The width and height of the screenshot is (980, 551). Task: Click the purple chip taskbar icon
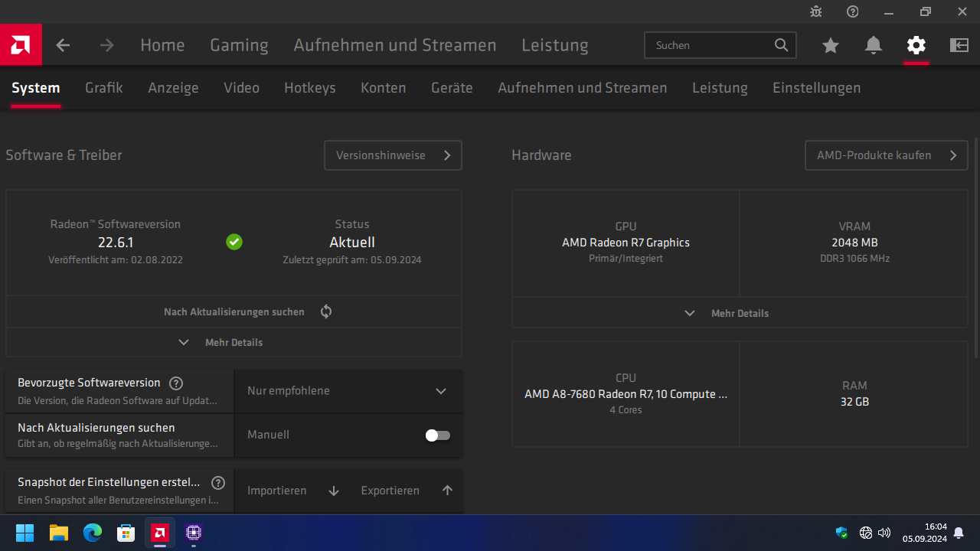click(194, 533)
